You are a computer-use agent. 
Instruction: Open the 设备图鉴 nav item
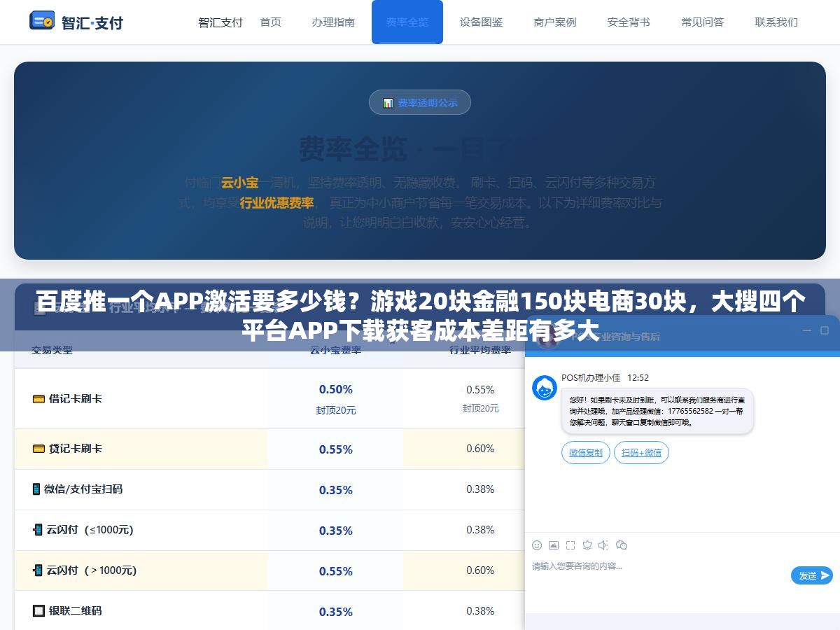[482, 22]
